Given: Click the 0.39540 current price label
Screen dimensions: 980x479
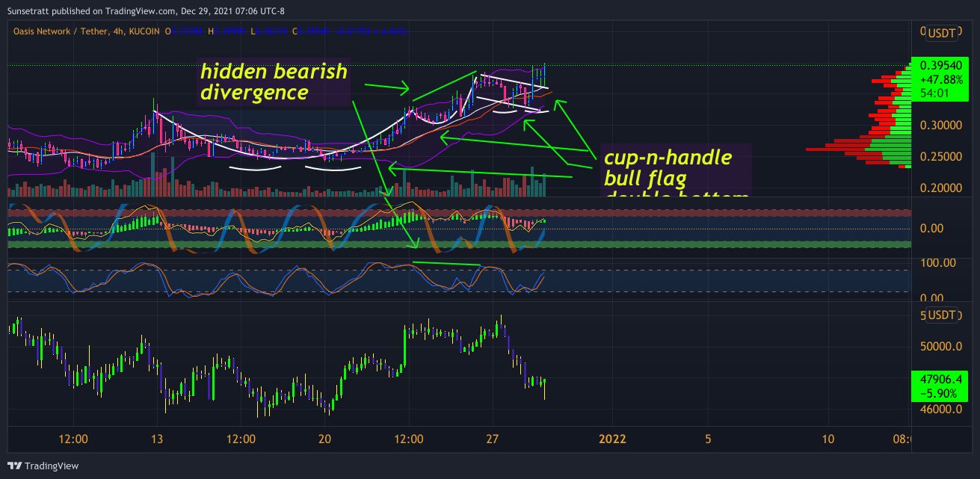Looking at the screenshot, I should click(x=941, y=66).
